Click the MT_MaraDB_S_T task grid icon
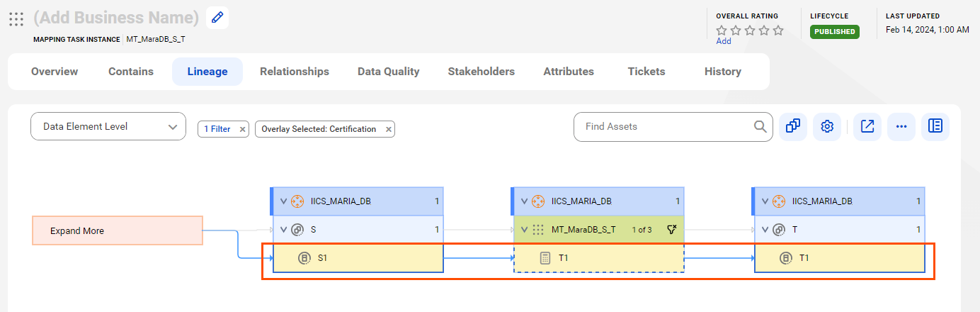 538,230
